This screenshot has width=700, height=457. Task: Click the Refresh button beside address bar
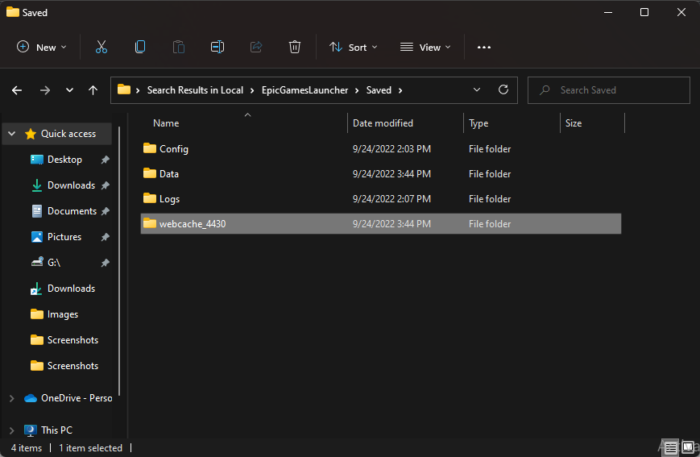click(x=503, y=90)
